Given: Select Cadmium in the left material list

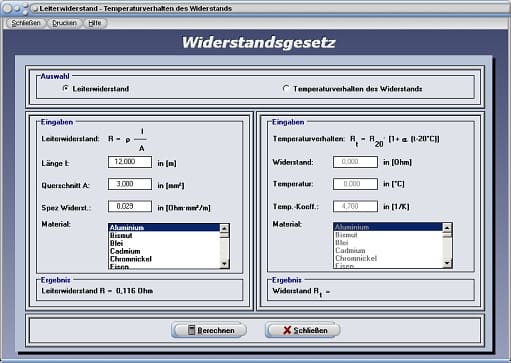Looking at the screenshot, I should tap(164, 251).
